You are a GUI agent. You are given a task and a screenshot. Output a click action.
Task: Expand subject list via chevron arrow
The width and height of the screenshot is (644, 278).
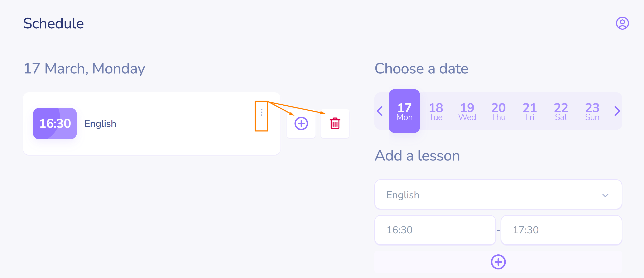[605, 195]
